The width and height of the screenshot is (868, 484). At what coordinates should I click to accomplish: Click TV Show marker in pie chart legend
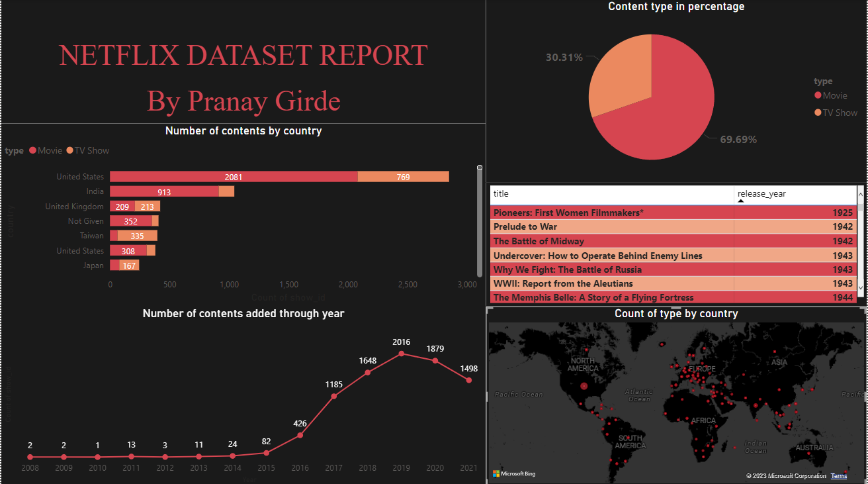coord(818,113)
